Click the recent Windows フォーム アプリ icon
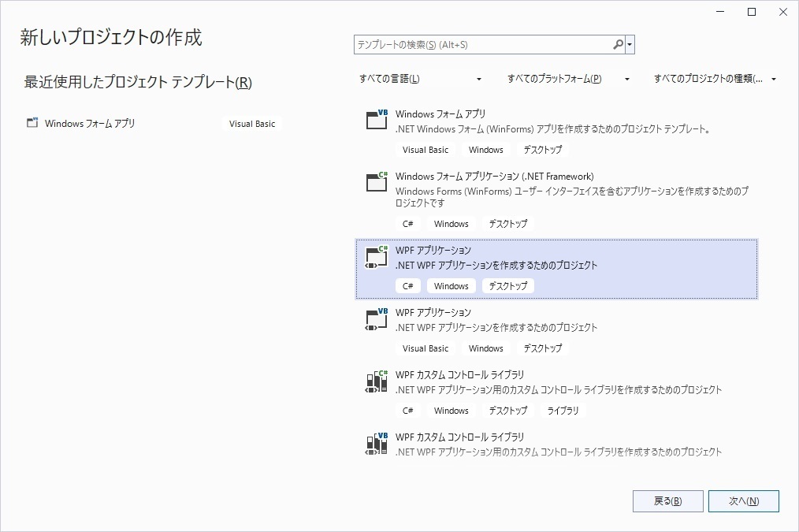This screenshot has width=799, height=532. point(32,123)
